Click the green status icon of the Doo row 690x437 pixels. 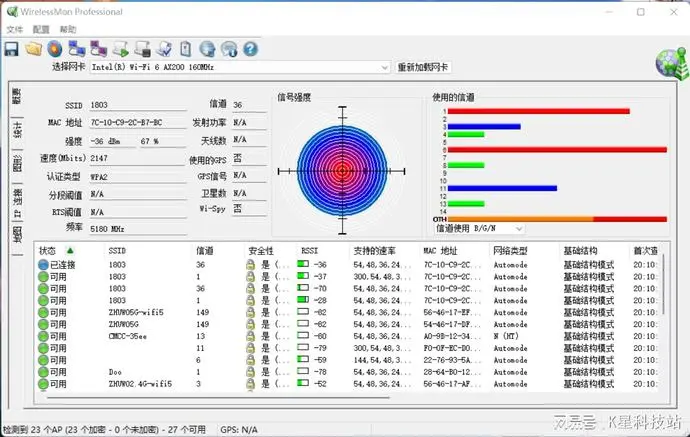click(43, 372)
